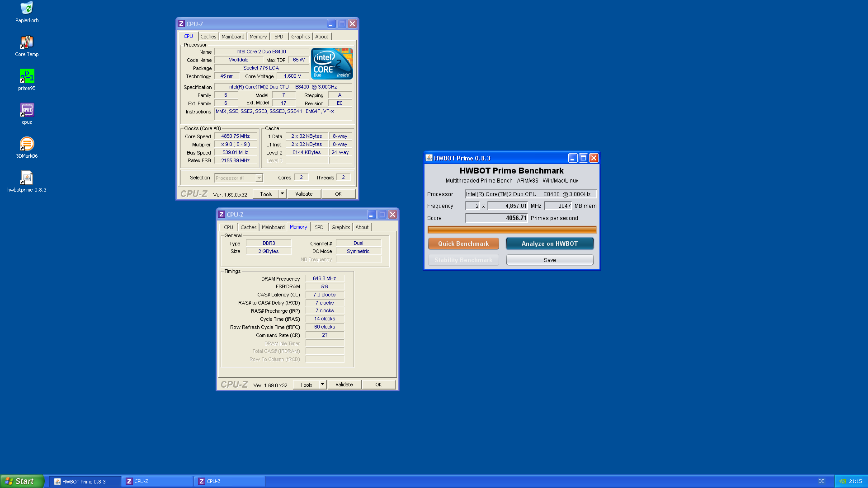Click the Core Speed 4850.75 MHz value
This screenshot has height=488, width=868.
click(236, 136)
